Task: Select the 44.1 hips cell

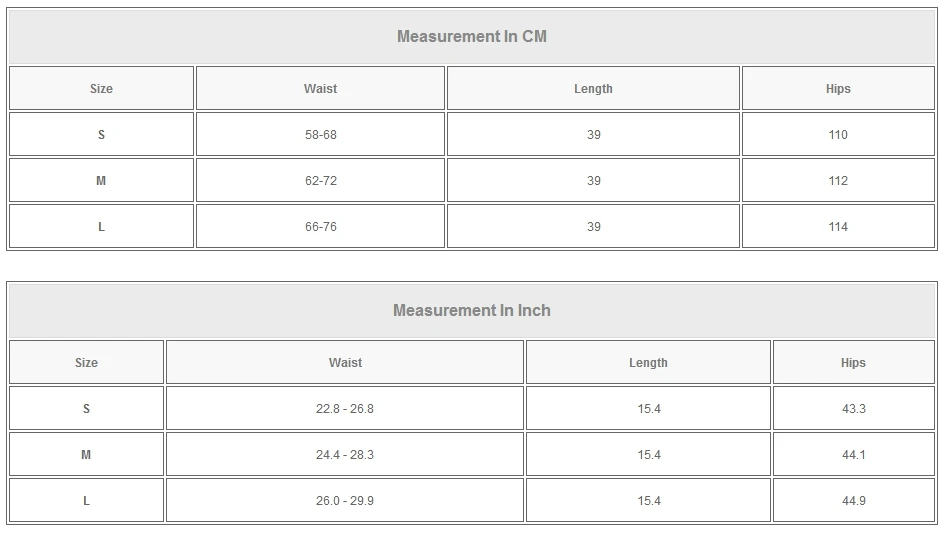Action: tap(853, 455)
